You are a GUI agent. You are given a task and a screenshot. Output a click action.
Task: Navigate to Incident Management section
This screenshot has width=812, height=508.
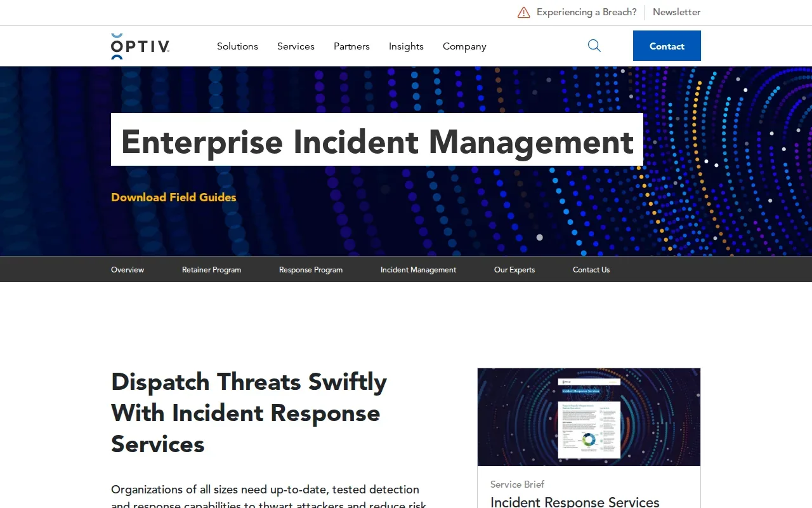point(418,270)
